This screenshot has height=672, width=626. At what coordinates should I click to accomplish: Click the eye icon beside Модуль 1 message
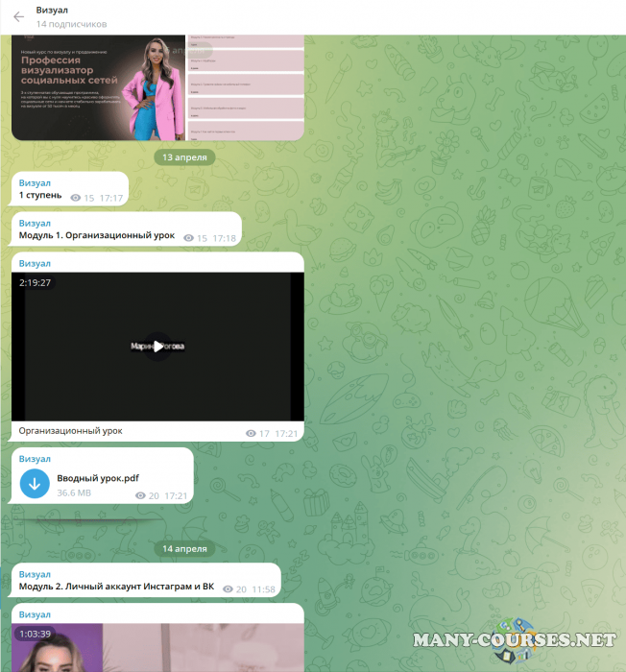click(188, 237)
